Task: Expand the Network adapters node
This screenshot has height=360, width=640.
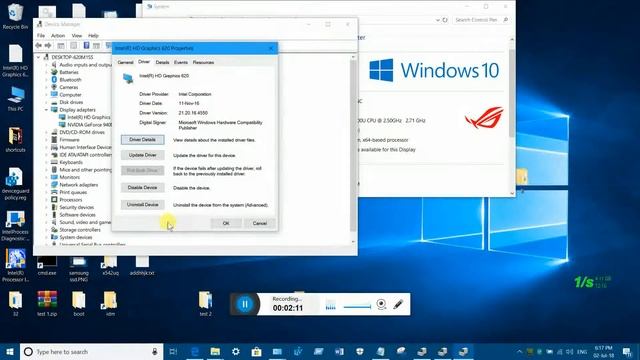Action: (47, 184)
